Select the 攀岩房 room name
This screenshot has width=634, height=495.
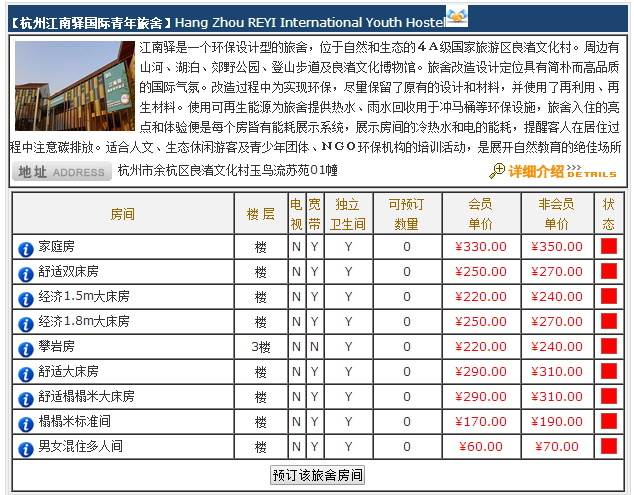click(x=56, y=347)
